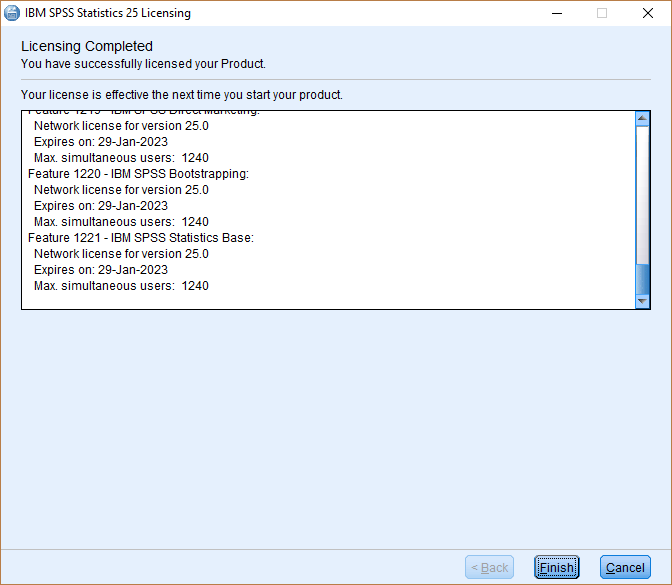Viewport: 672px width, 585px height.
Task: Click 'Max. simultaneous users: 1240' under Bootstrapping
Action: [x=121, y=222]
